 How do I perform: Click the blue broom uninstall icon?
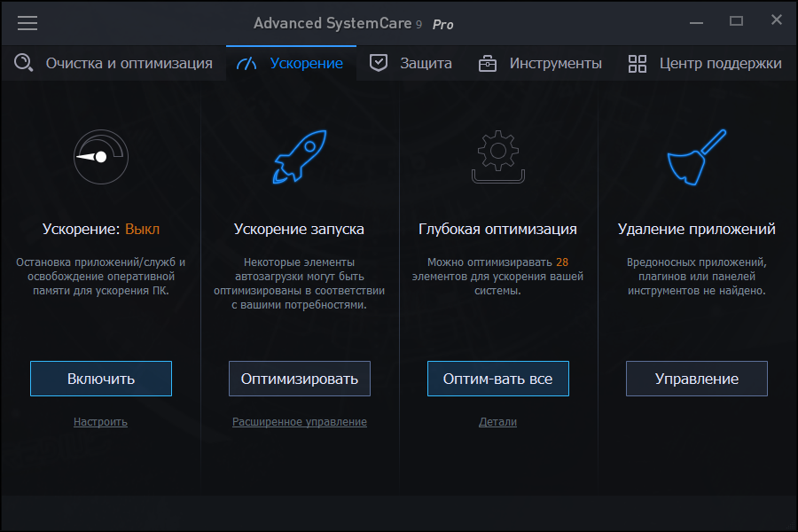click(697, 157)
